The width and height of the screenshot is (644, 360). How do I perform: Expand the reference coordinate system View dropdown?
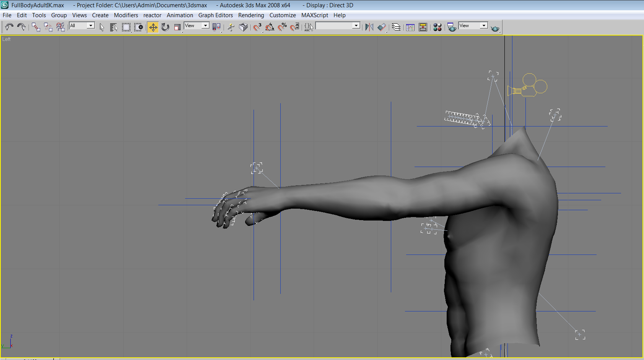tap(205, 26)
